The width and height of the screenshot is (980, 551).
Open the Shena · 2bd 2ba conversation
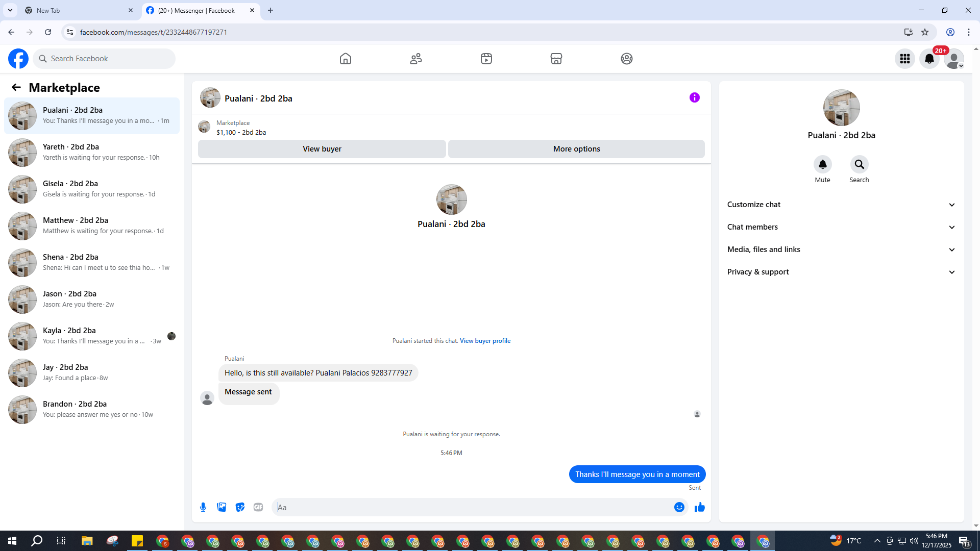pyautogui.click(x=92, y=262)
